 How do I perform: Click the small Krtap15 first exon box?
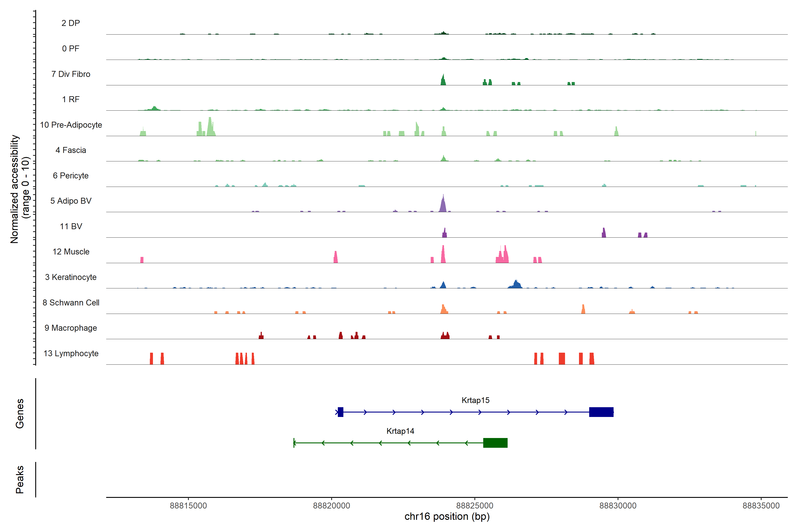[x=340, y=412]
